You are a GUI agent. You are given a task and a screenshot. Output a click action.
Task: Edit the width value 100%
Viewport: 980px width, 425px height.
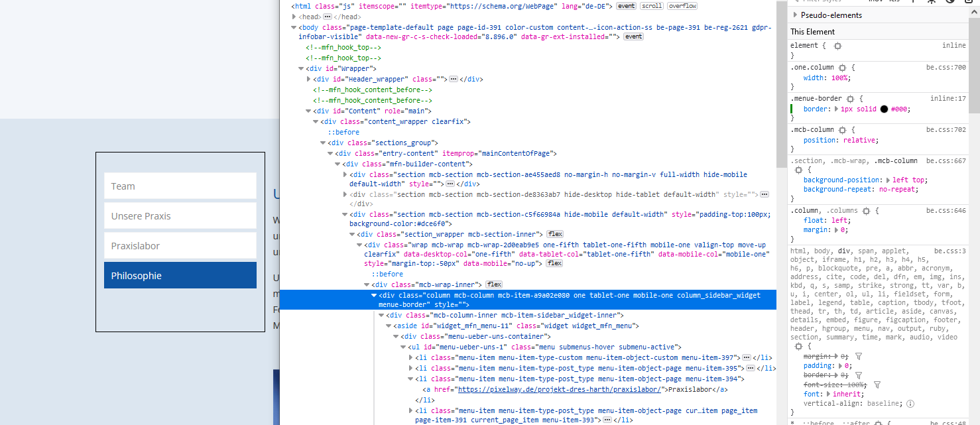838,78
